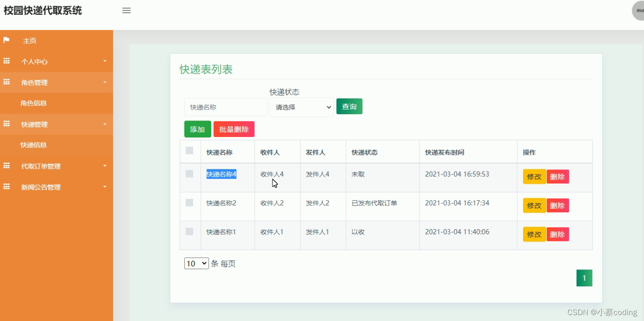The image size is (644, 321).
Task: Click the green 添加 button
Action: (x=197, y=129)
